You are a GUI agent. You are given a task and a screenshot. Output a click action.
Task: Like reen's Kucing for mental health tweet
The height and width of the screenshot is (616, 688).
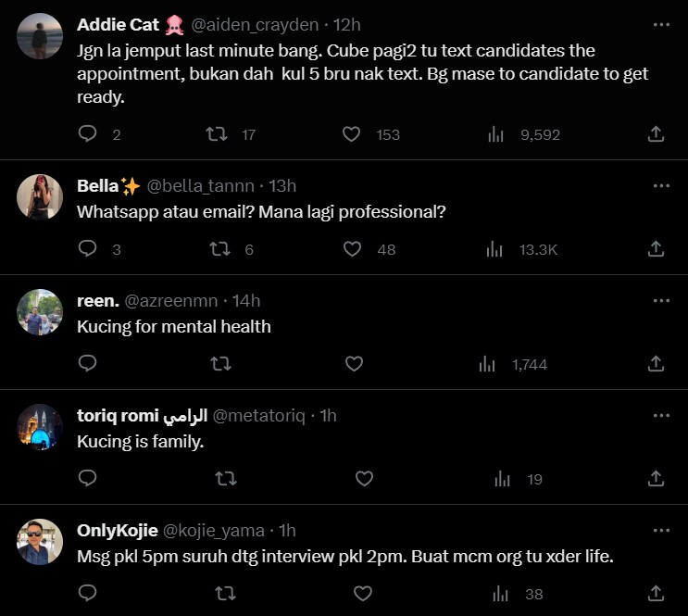pos(354,364)
